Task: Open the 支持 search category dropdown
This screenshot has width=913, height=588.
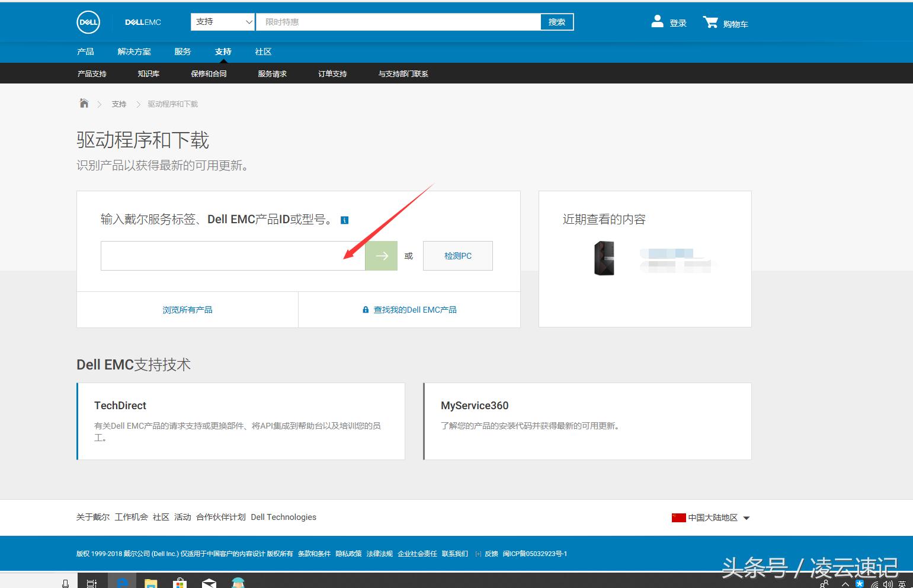Action: point(222,21)
